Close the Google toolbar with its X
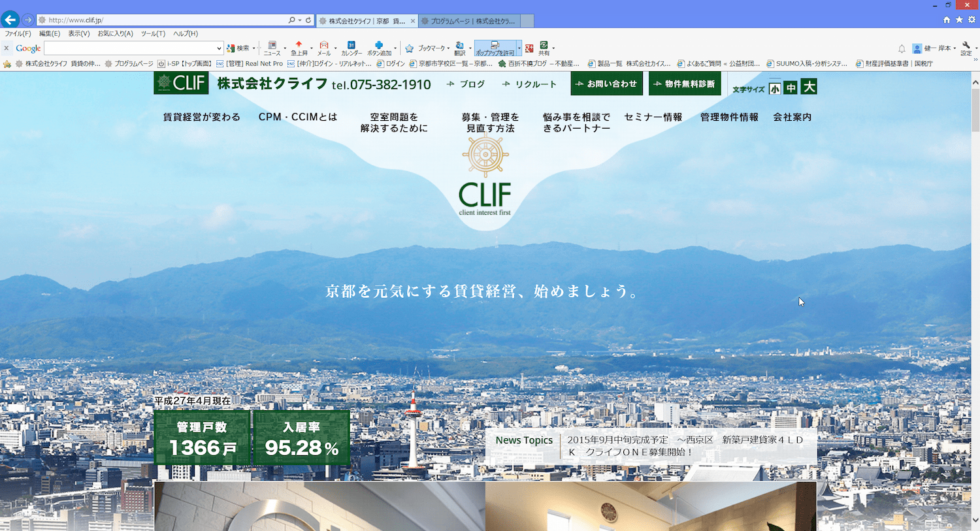The image size is (980, 531). point(7,48)
